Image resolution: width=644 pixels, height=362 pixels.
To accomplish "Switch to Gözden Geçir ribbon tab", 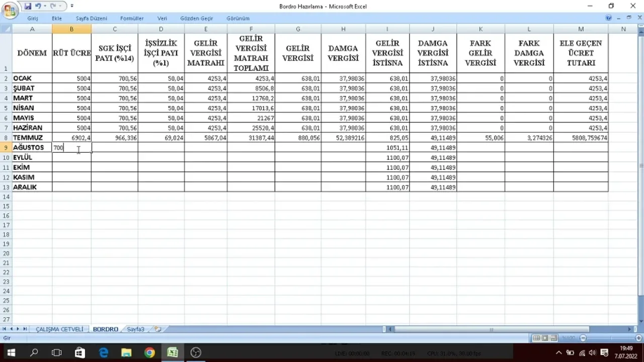I will (x=197, y=18).
